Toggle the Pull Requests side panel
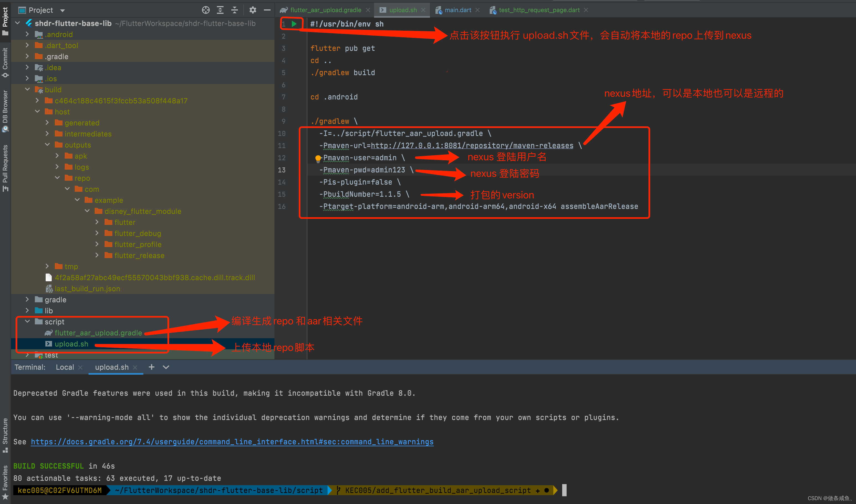 (x=5, y=167)
